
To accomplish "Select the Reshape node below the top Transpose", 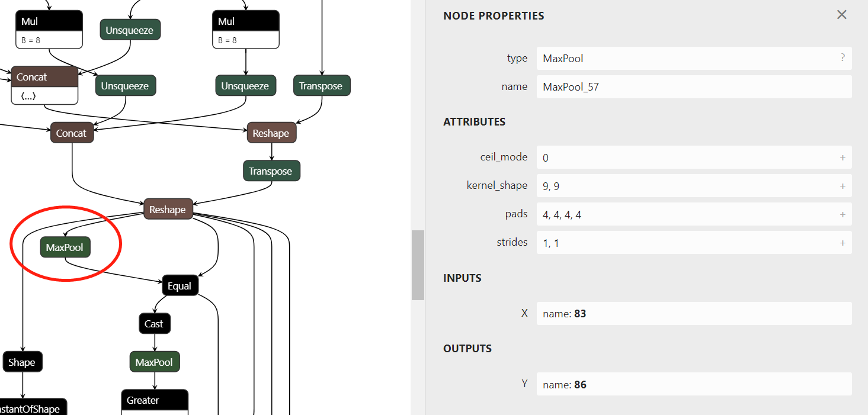I will pos(271,133).
